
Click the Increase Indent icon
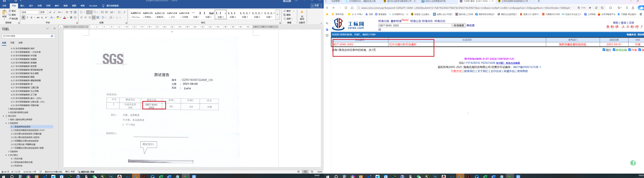pos(106,12)
